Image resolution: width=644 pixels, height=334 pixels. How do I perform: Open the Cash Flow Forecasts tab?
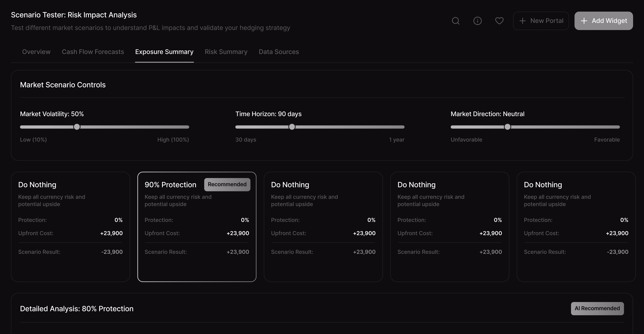pos(93,52)
